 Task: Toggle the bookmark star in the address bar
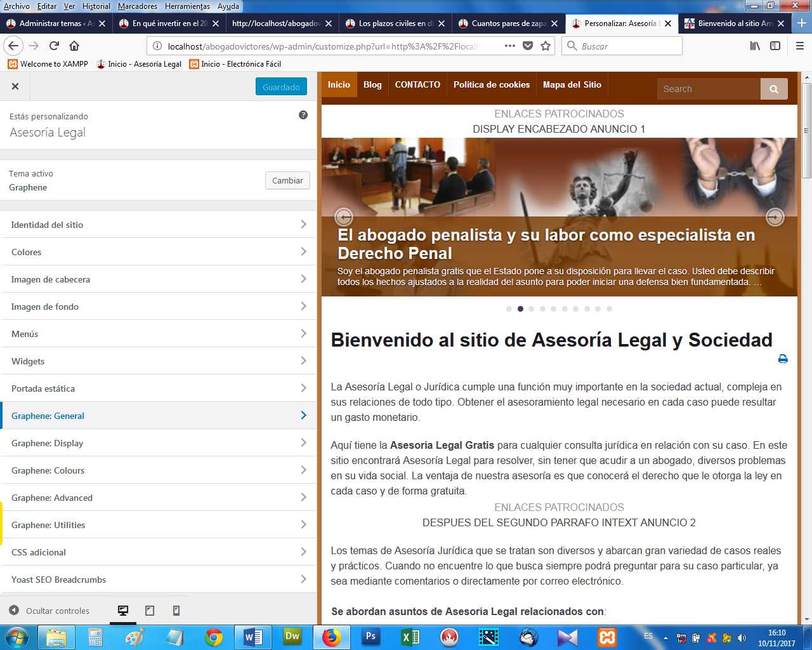coord(546,45)
